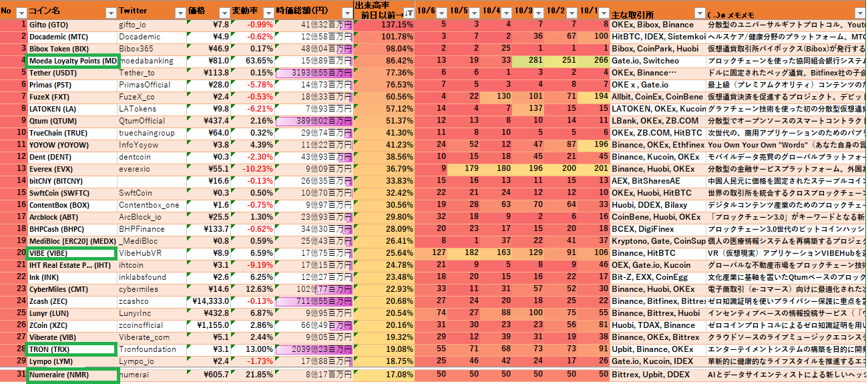Select Tether's 3193億55百万円 market cap data bar
This screenshot has width=868, height=384.
coord(313,73)
